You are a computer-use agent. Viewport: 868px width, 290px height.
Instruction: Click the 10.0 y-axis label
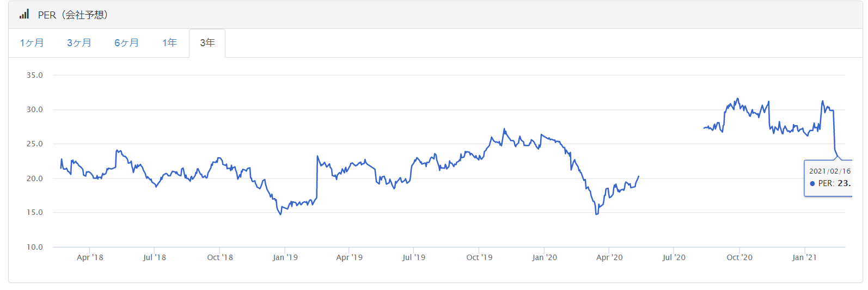click(35, 247)
